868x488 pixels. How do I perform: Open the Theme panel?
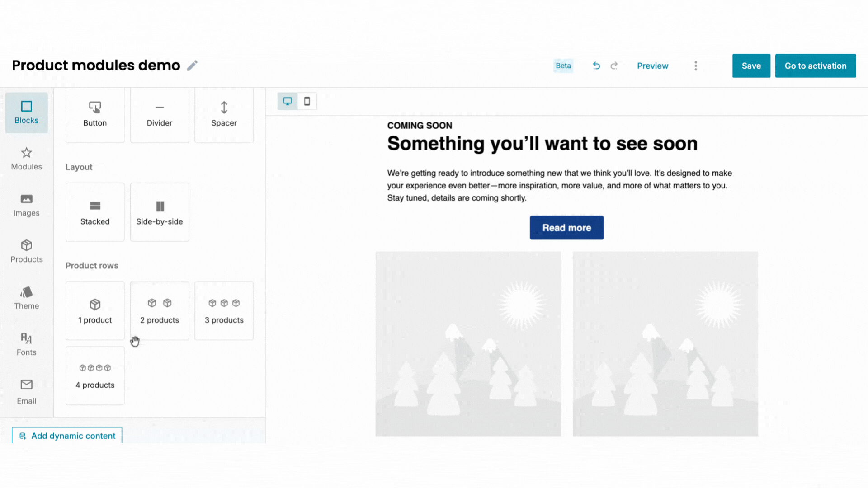[x=26, y=298]
